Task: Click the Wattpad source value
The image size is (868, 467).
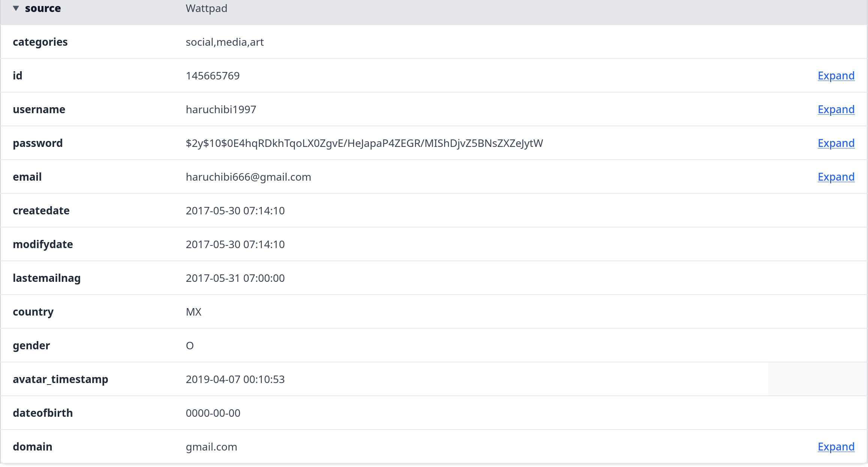Action: (206, 8)
